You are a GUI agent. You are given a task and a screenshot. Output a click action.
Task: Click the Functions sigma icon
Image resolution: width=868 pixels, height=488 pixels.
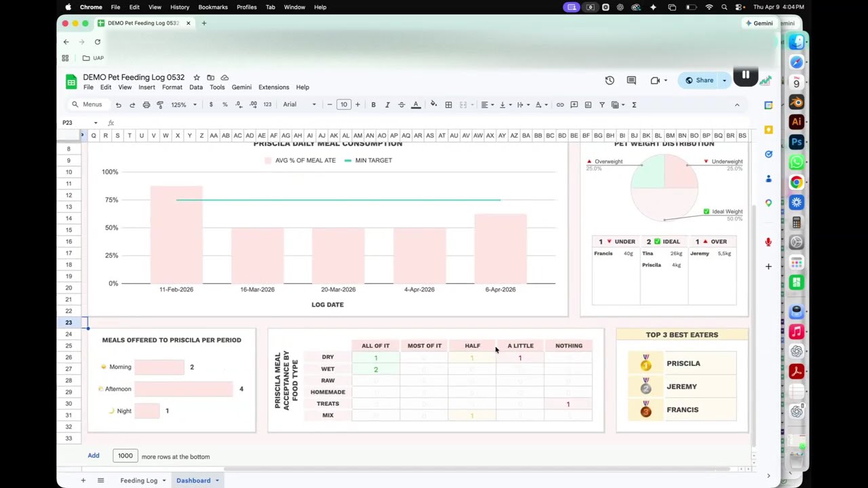pos(634,105)
